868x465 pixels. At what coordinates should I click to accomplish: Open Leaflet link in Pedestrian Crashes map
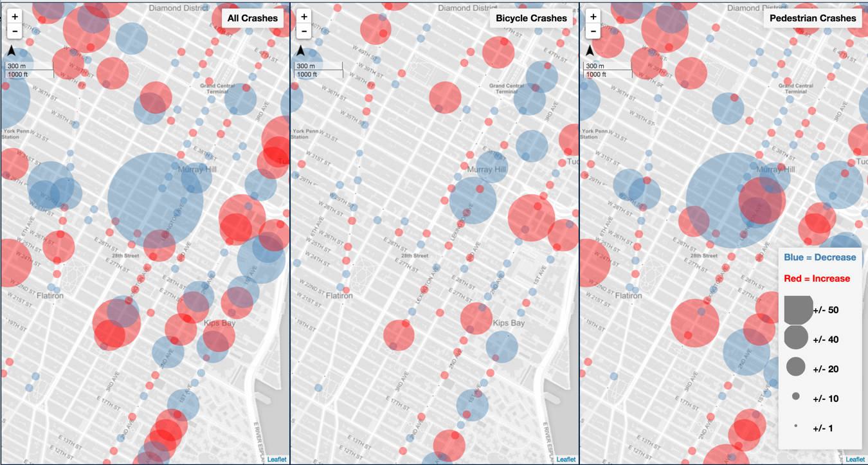pos(855,459)
